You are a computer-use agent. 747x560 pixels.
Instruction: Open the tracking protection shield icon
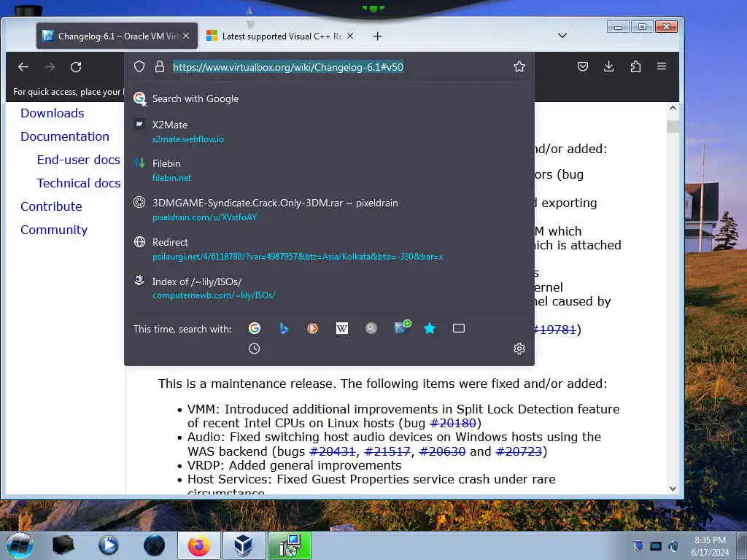(139, 66)
